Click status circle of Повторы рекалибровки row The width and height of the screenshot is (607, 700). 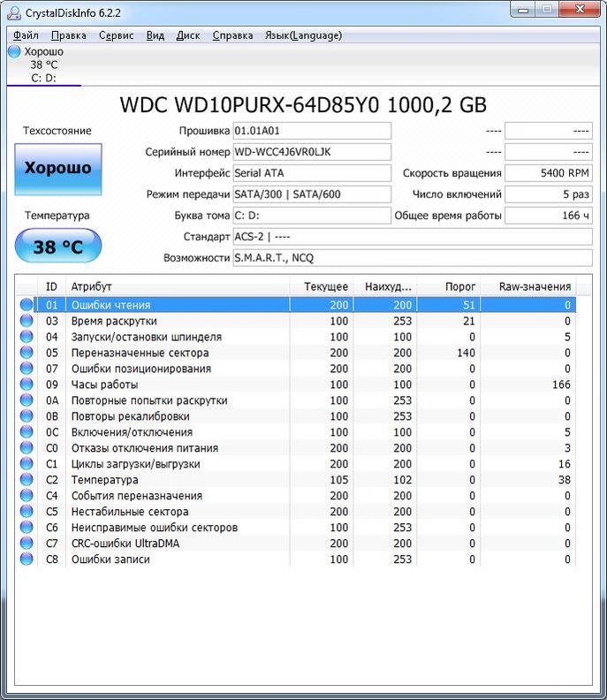click(27, 415)
